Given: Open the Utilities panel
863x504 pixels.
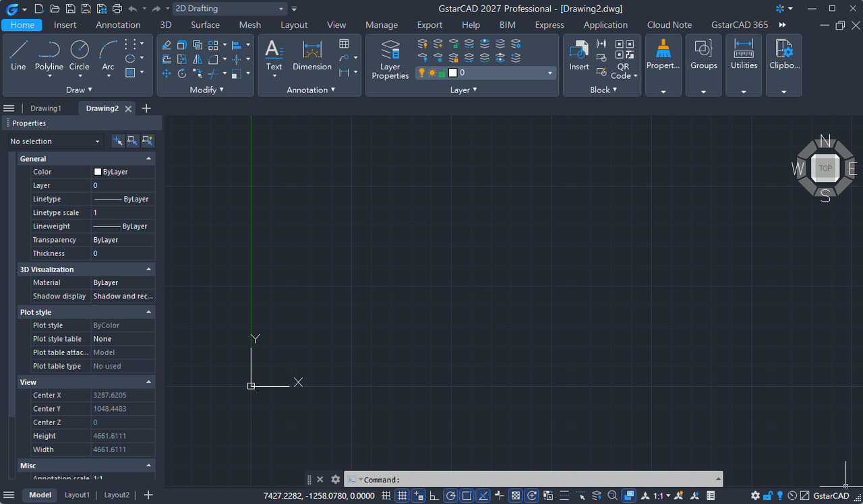Looking at the screenshot, I should coord(744,55).
